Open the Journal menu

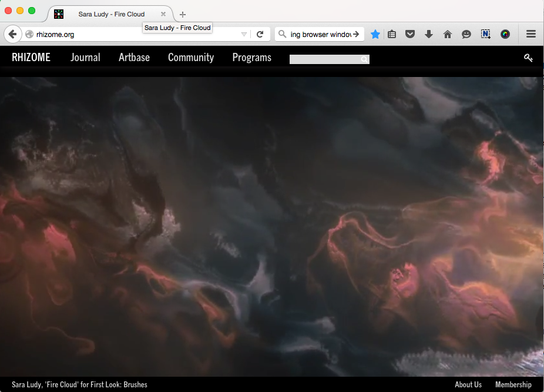pyautogui.click(x=85, y=57)
